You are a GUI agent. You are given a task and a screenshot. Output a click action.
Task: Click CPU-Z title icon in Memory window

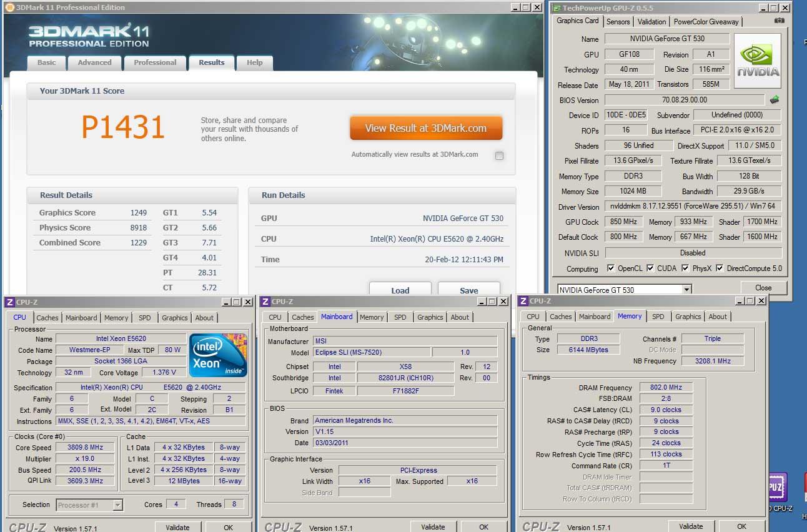coord(523,301)
